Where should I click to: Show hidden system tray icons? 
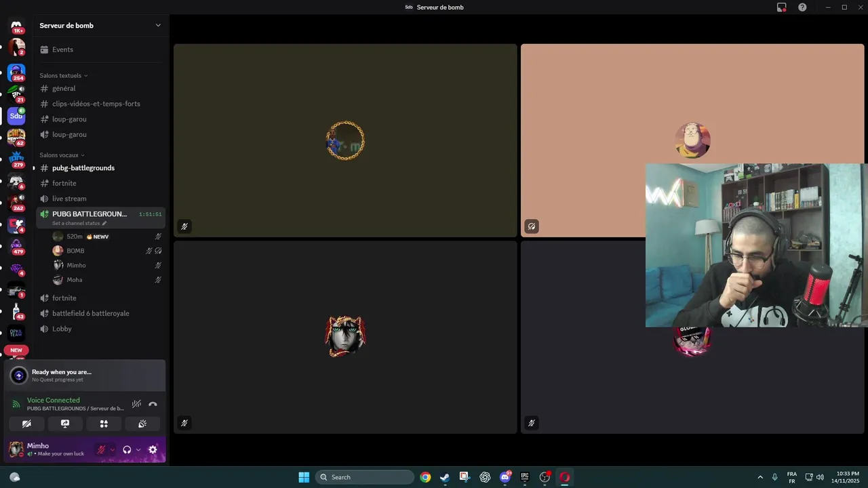click(x=760, y=477)
